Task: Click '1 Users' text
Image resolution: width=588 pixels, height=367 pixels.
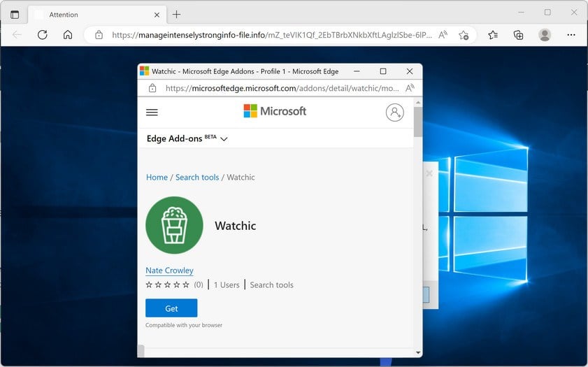Action: [x=227, y=285]
